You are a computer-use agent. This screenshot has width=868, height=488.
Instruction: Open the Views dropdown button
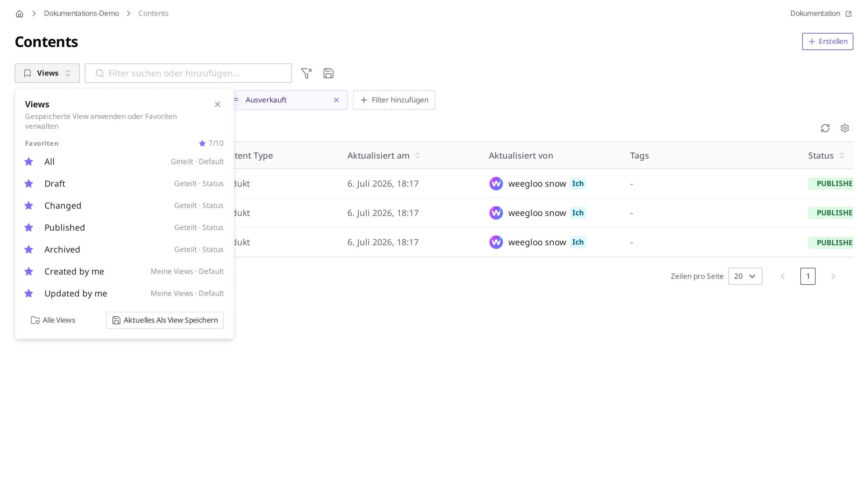47,73
